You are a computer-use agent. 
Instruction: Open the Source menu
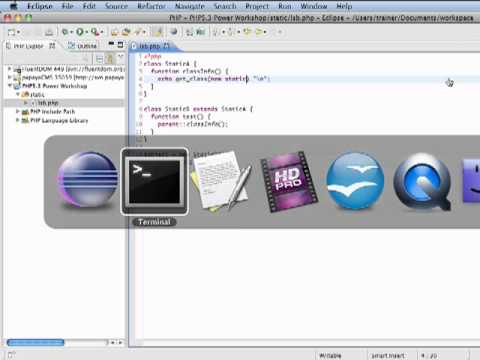(116, 6)
